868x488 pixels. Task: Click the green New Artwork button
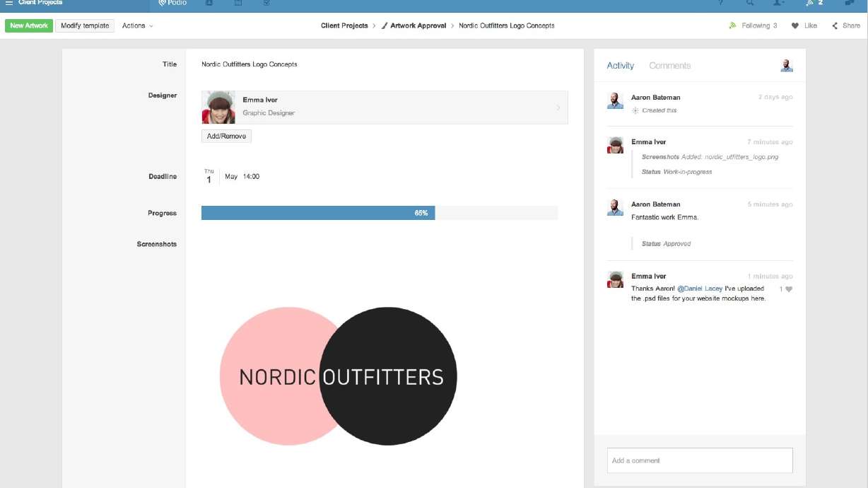28,25
